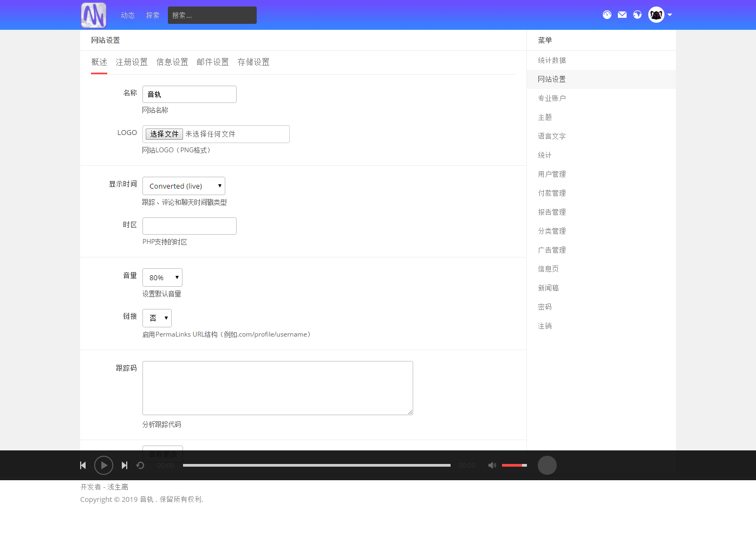Toggle the repeat icon in the player
756x542 pixels.
(x=140, y=465)
